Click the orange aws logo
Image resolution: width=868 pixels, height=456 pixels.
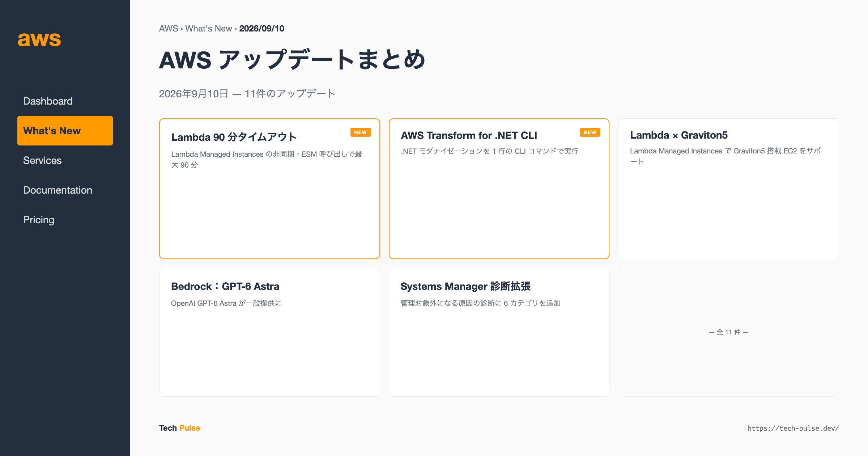click(39, 39)
